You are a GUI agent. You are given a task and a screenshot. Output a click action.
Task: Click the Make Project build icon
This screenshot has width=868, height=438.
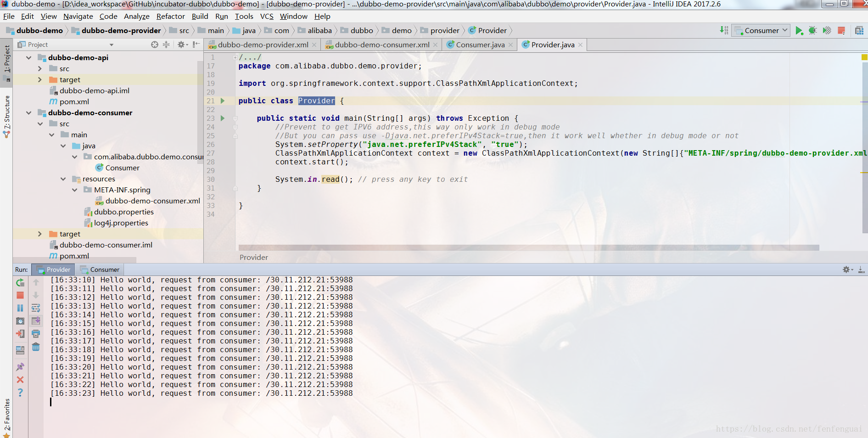(x=724, y=30)
